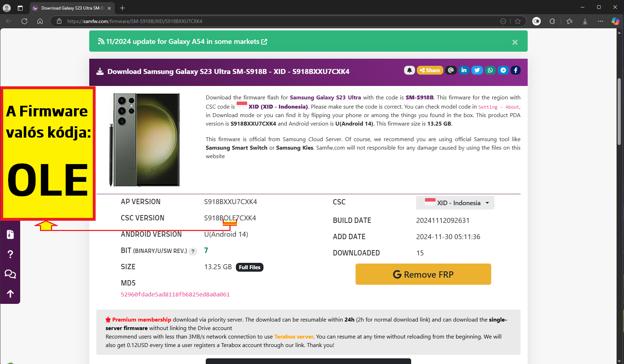
Task: Click the Full Files badge
Action: 250,267
